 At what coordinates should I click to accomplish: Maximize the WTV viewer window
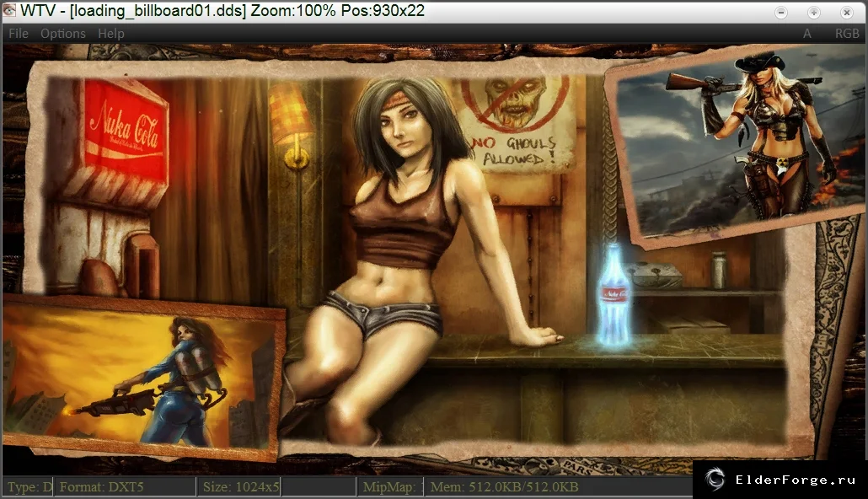814,12
